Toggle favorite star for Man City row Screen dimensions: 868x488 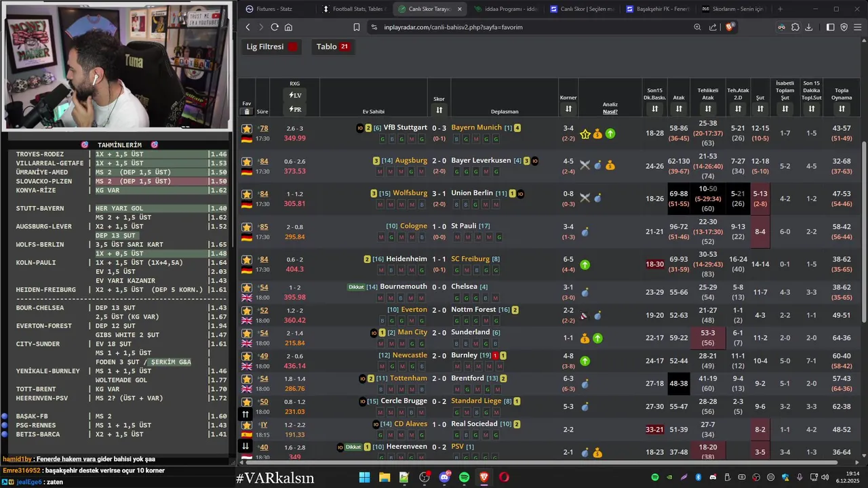tap(247, 333)
